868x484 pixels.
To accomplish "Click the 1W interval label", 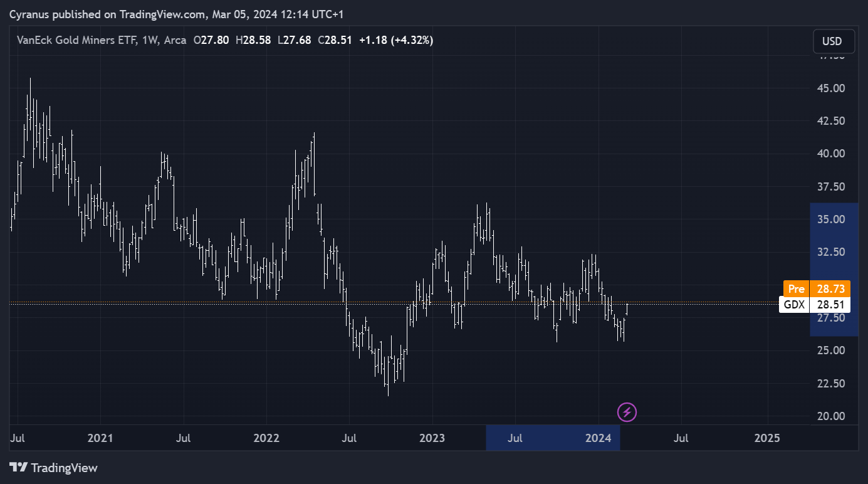I will (x=150, y=40).
